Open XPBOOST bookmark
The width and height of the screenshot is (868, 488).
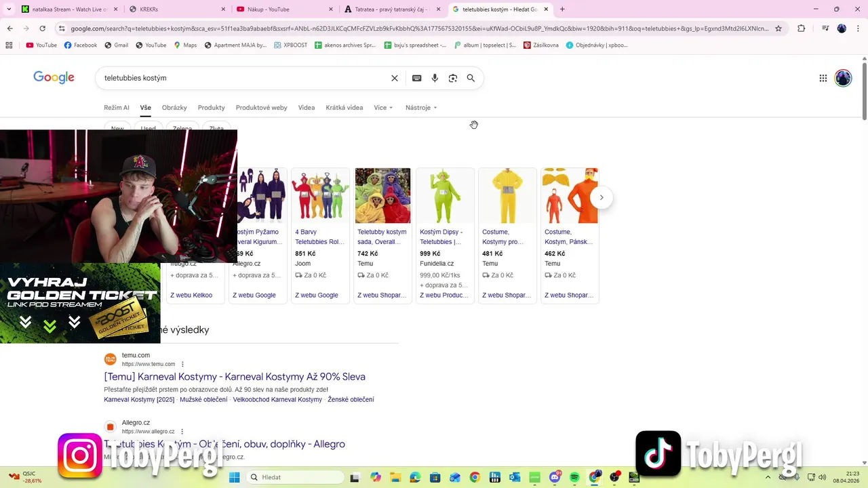click(x=291, y=45)
